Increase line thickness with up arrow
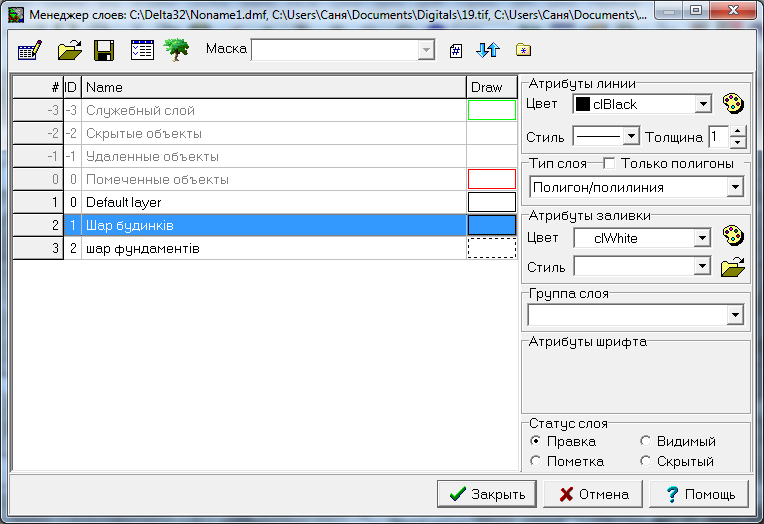The image size is (764, 524). click(x=738, y=132)
